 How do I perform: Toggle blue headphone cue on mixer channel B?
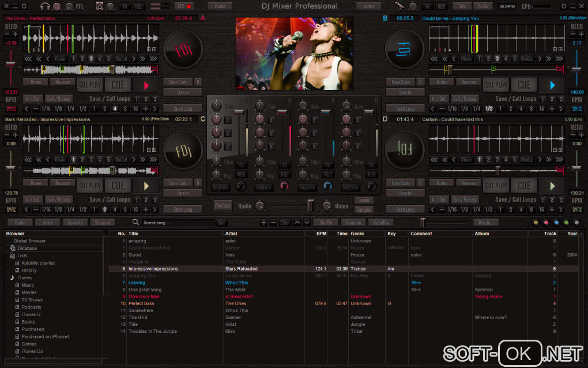click(x=327, y=186)
